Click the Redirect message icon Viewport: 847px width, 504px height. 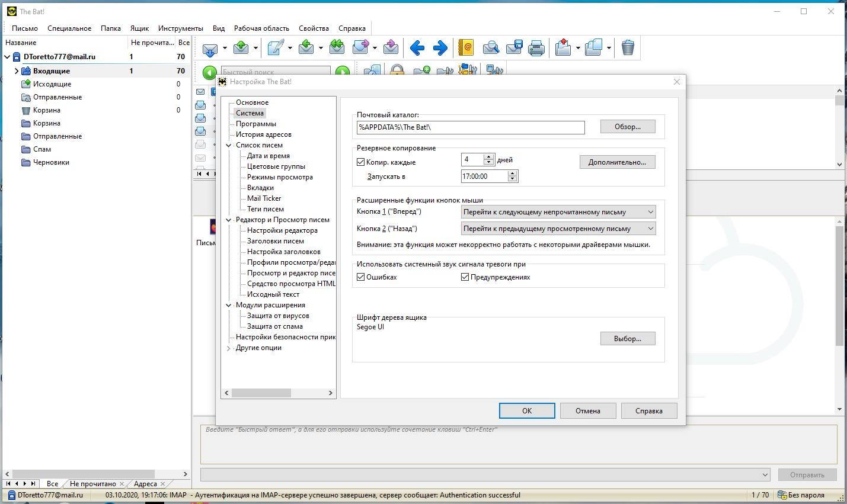pos(391,47)
